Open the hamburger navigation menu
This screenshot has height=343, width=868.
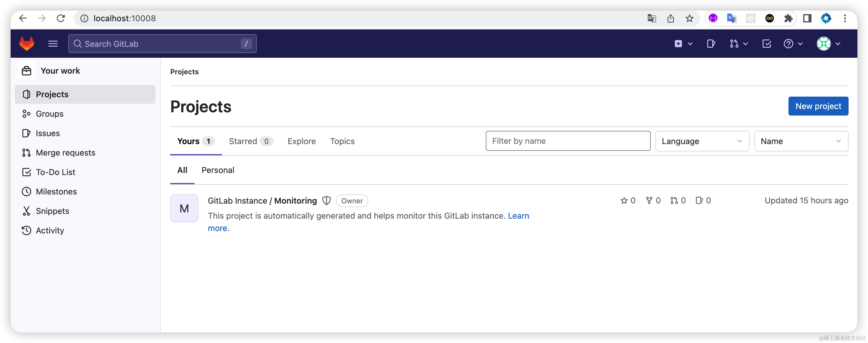coord(53,44)
